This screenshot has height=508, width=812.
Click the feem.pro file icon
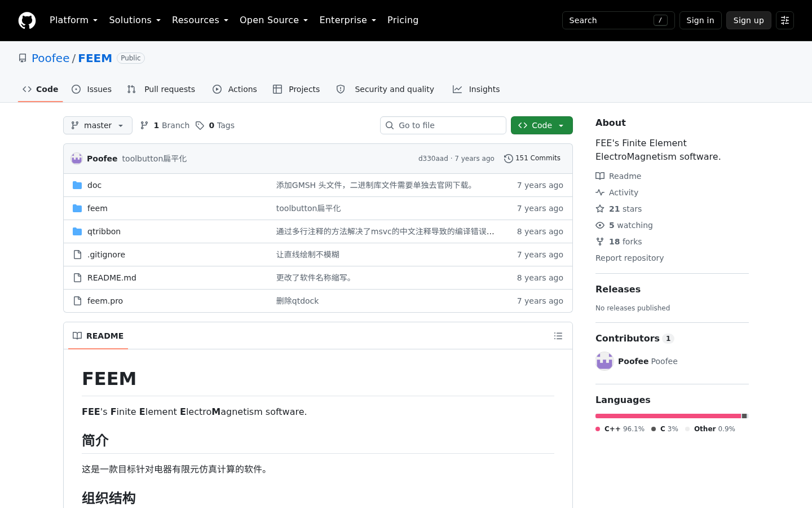[x=78, y=301]
